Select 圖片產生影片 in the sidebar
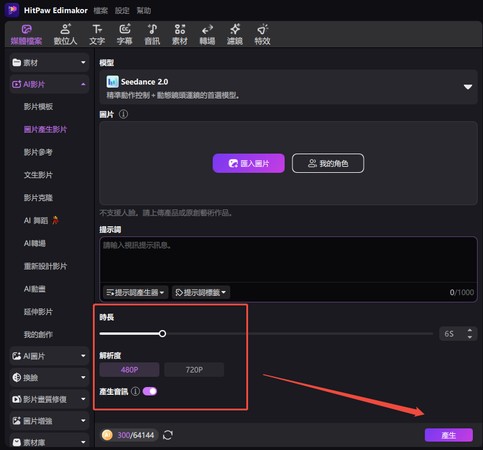The image size is (483, 450). click(45, 129)
